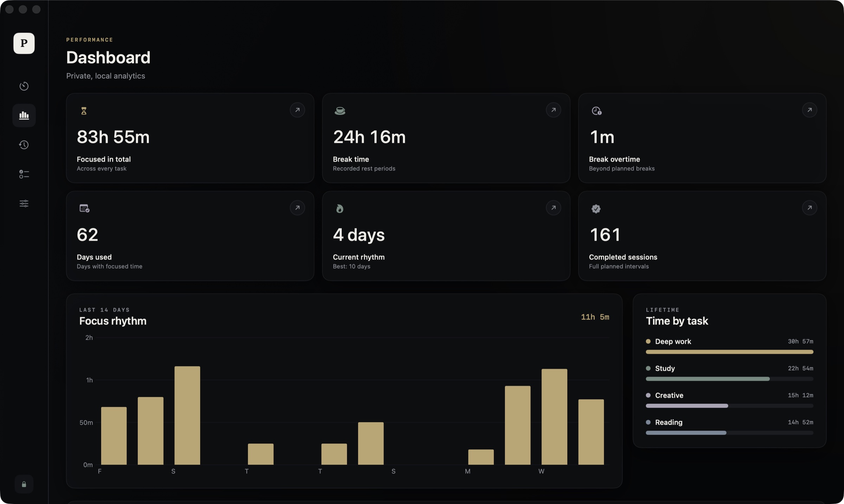Select the bar chart dashboard icon
The height and width of the screenshot is (504, 844).
tap(24, 115)
